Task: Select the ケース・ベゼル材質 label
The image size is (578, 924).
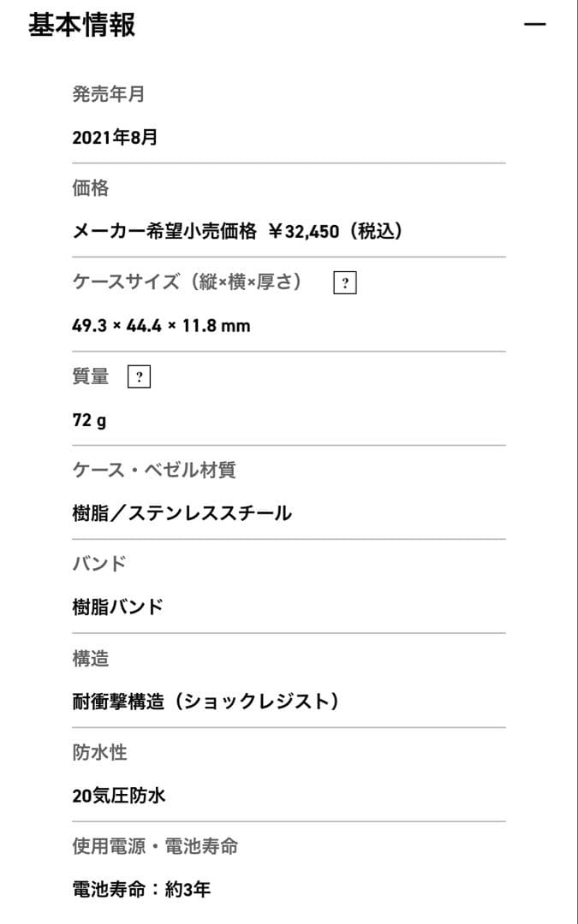Action: tap(154, 470)
